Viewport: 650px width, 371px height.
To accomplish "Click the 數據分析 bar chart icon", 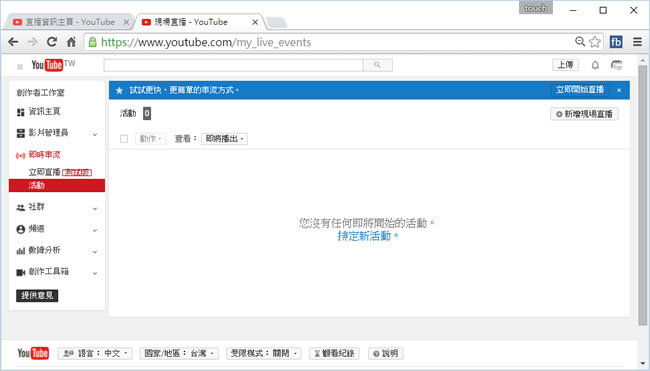I will click(21, 251).
